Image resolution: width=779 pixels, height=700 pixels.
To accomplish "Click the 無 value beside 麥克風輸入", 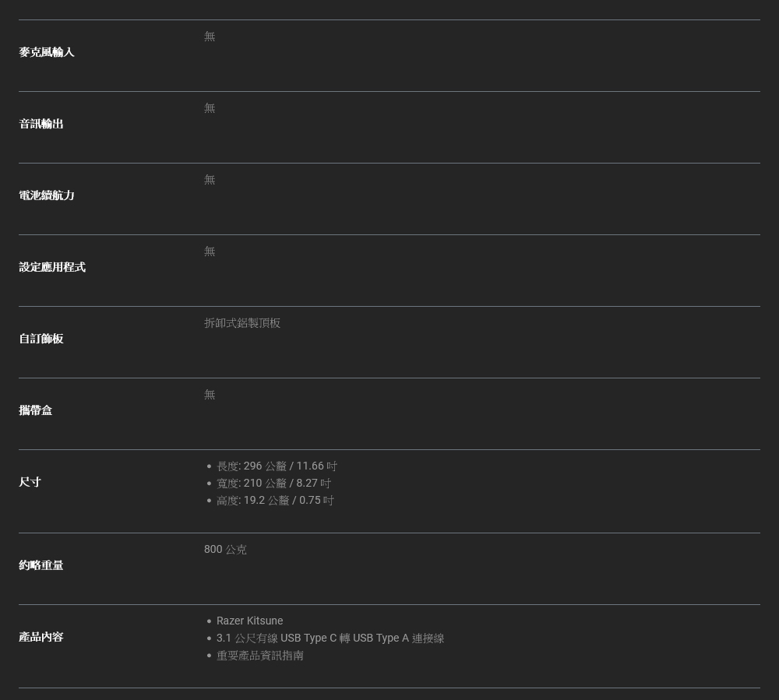I will pos(210,37).
